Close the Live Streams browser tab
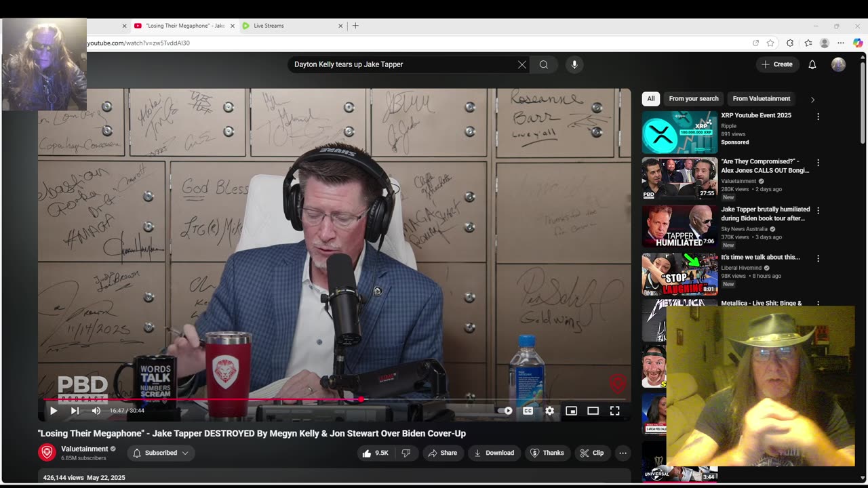This screenshot has height=488, width=868. pos(340,26)
